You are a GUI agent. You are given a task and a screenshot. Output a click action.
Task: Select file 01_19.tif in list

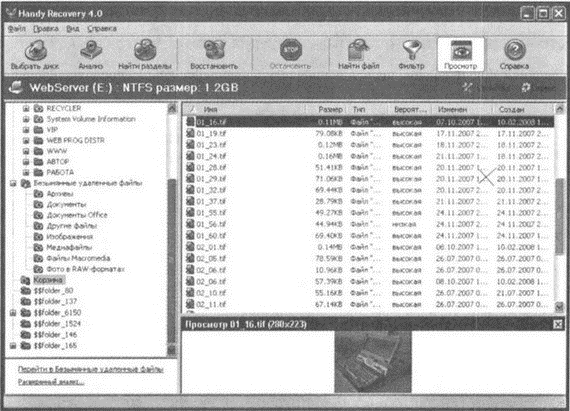369,134
